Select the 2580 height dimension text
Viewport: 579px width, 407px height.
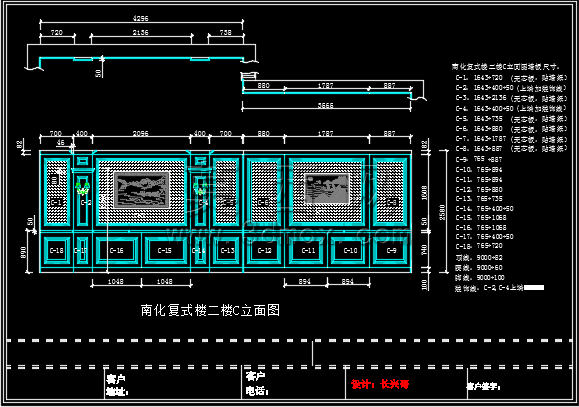click(x=442, y=212)
